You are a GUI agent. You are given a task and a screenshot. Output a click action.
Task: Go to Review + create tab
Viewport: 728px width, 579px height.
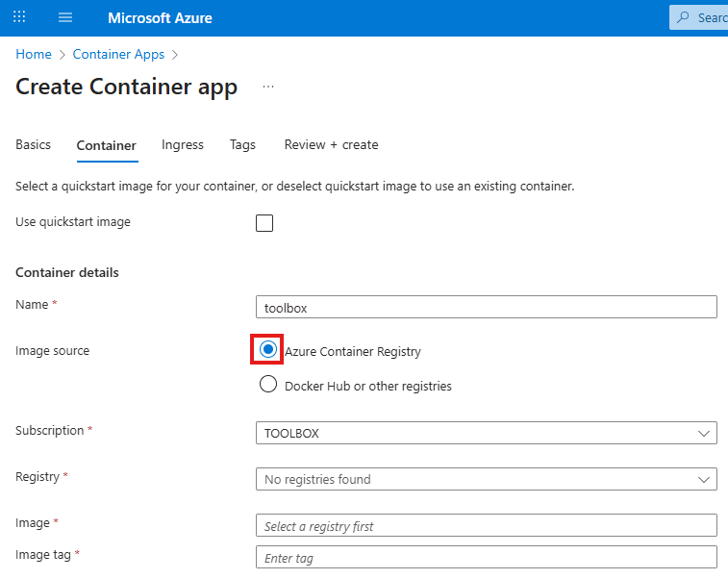tap(331, 144)
